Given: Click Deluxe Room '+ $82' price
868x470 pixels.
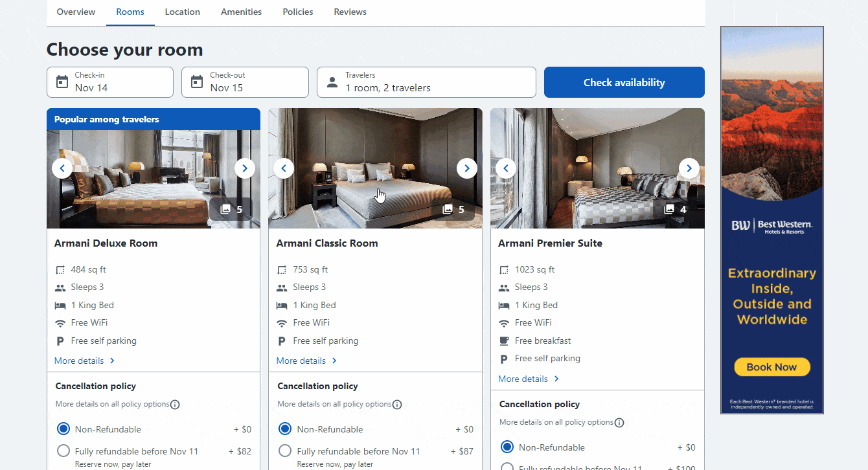Looking at the screenshot, I should point(240,451).
